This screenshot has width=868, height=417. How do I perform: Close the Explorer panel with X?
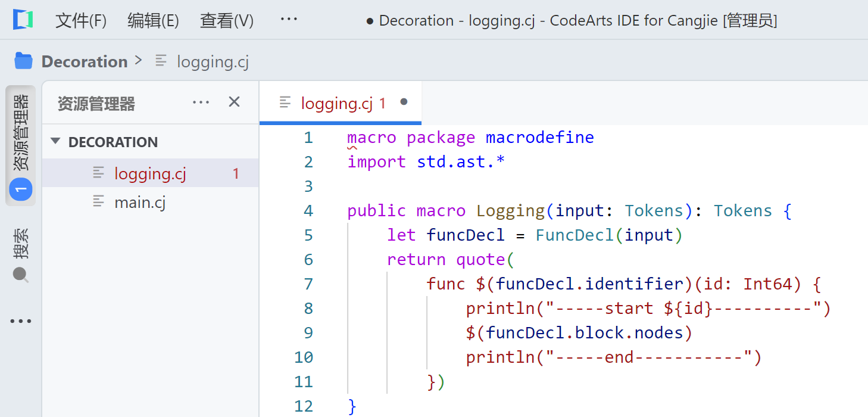click(234, 102)
